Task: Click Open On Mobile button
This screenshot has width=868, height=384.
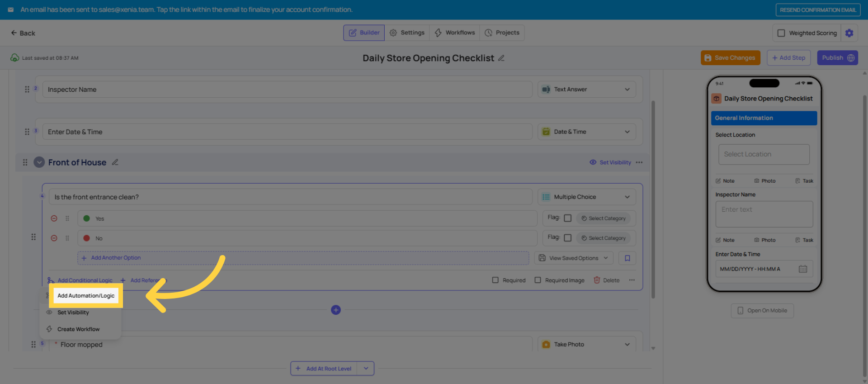Action: [x=762, y=311]
